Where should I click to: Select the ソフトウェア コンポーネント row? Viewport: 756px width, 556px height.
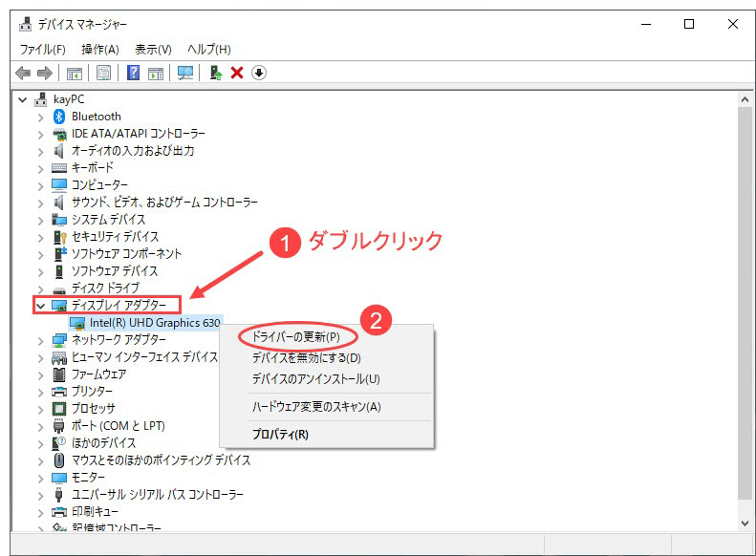(x=126, y=254)
